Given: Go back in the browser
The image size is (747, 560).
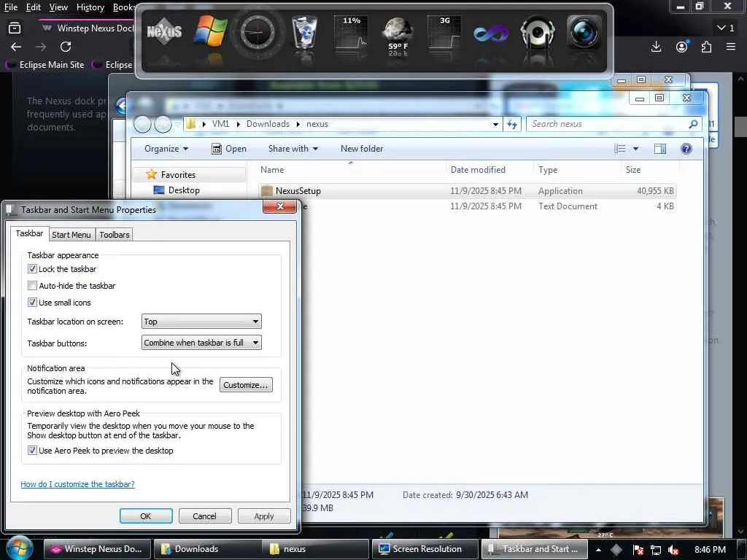Looking at the screenshot, I should [x=16, y=47].
